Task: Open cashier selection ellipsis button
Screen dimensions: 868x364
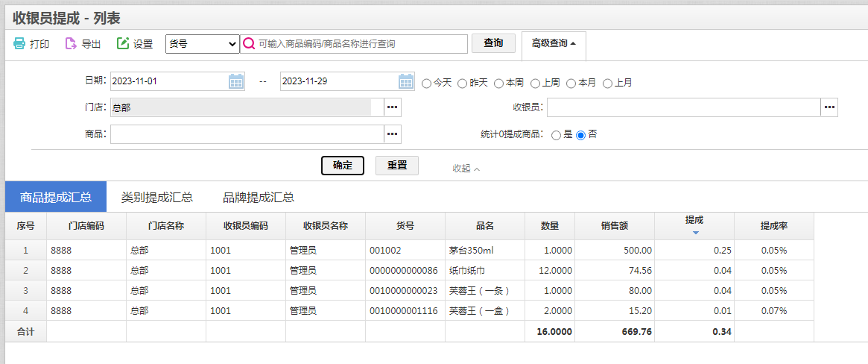Action: [x=829, y=107]
